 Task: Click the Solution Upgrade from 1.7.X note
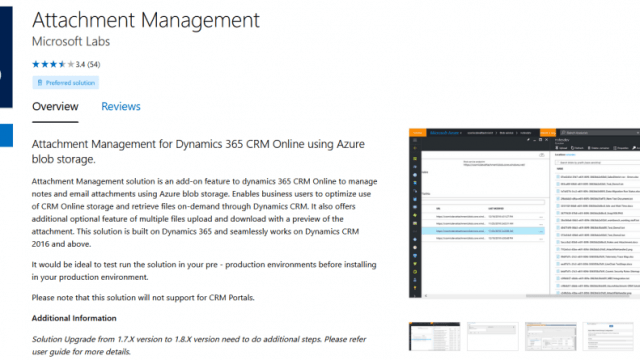tap(199, 345)
